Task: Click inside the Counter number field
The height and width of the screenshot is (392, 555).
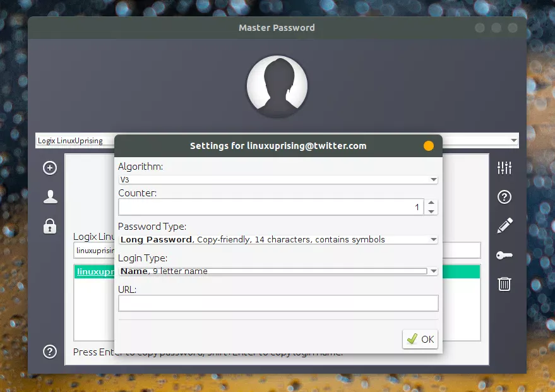Action: pyautogui.click(x=271, y=207)
